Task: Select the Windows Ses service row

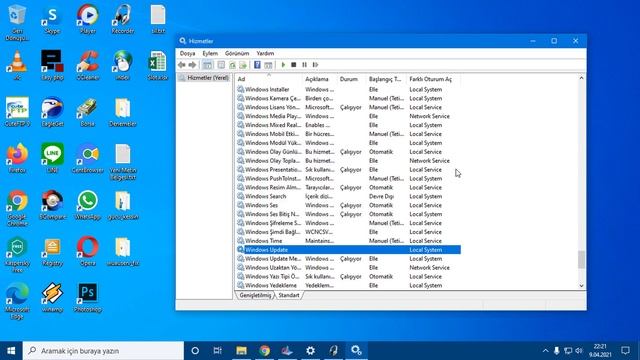Action: pos(349,205)
